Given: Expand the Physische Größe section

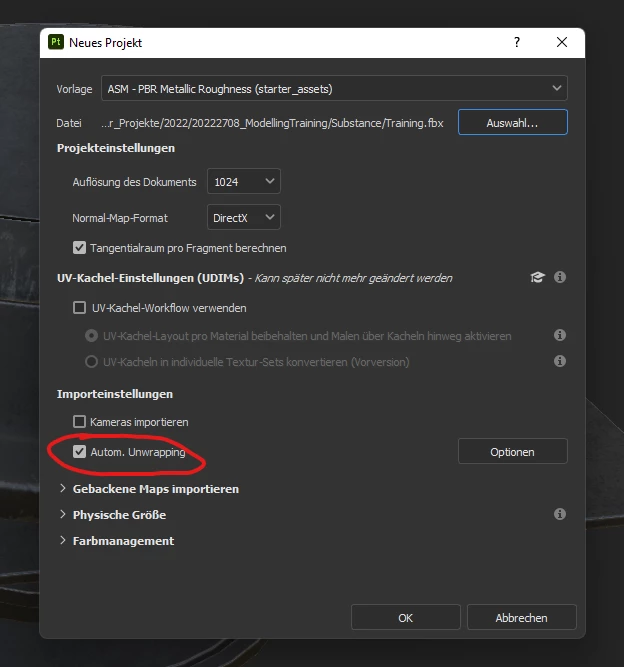Looking at the screenshot, I should (63, 515).
